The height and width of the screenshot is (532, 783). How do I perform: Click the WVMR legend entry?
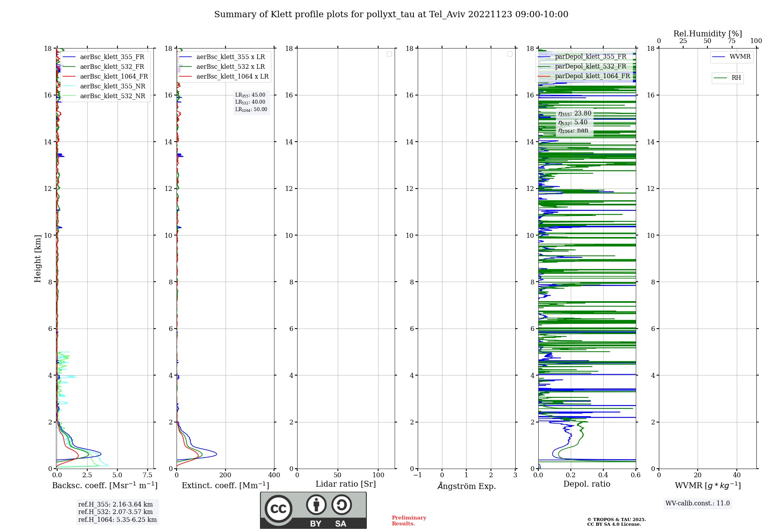coord(732,57)
